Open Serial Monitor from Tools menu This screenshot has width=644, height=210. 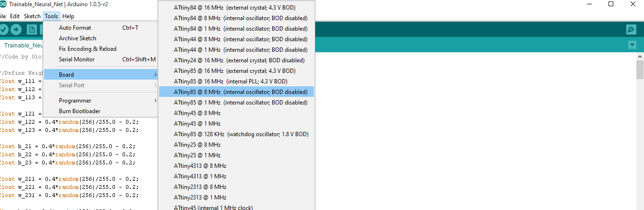tap(77, 59)
